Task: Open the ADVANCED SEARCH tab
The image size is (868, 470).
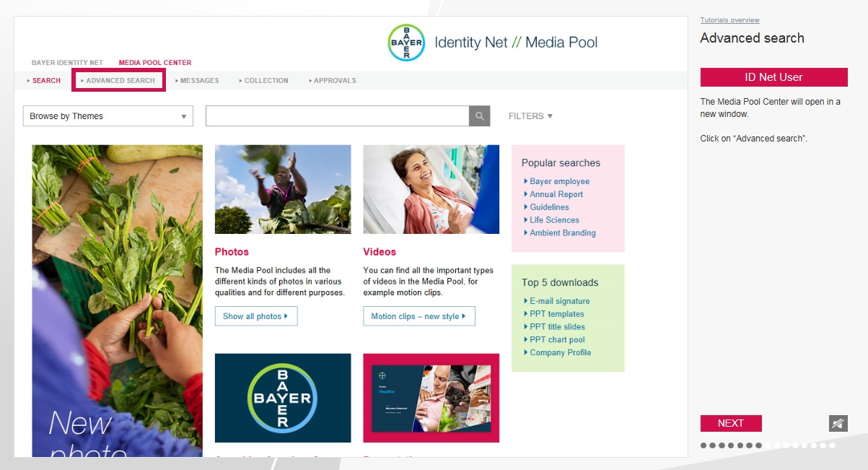Action: click(x=119, y=81)
